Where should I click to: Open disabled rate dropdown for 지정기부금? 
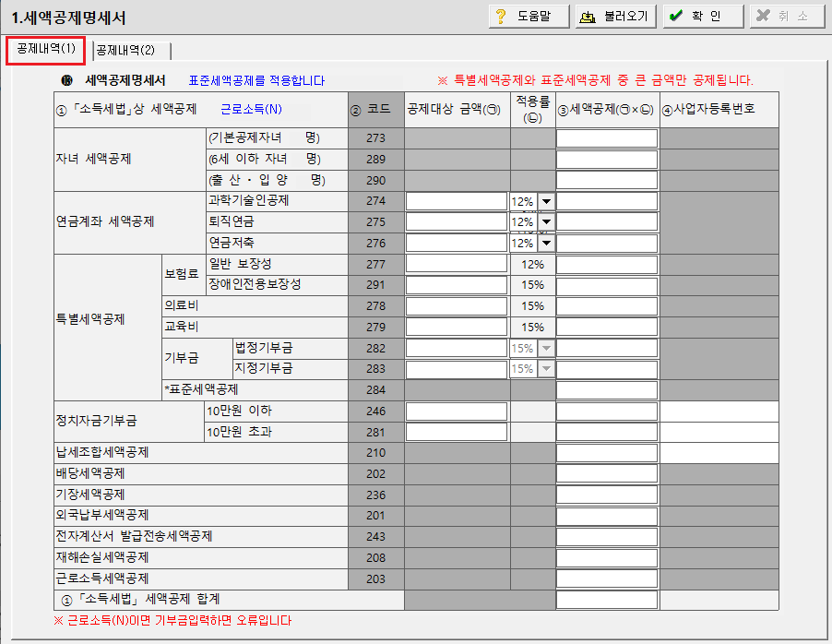[x=546, y=369]
